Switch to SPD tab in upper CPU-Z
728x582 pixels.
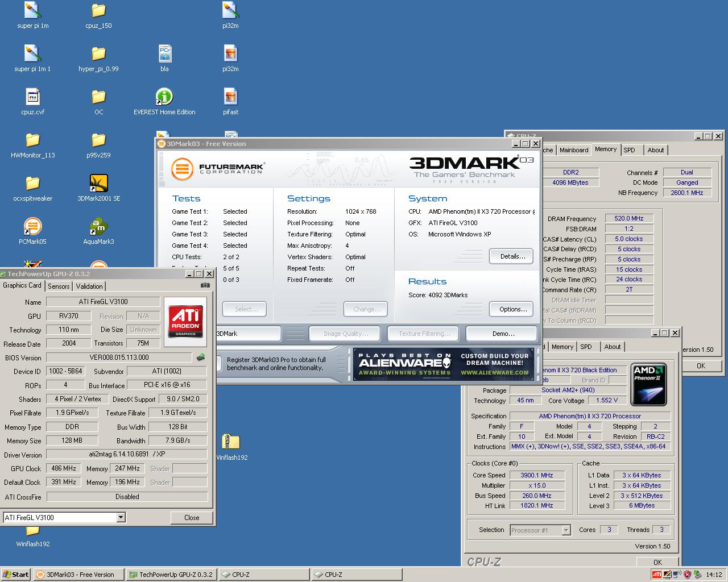coord(629,150)
